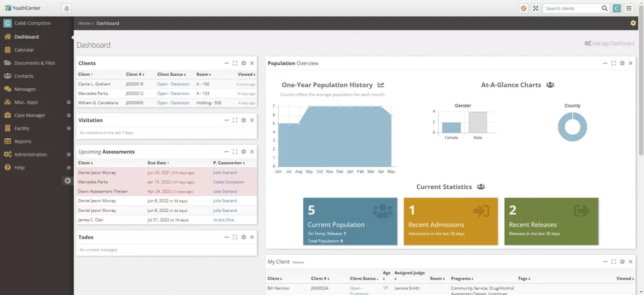Open the teal user avatar in the top bar

click(617, 8)
